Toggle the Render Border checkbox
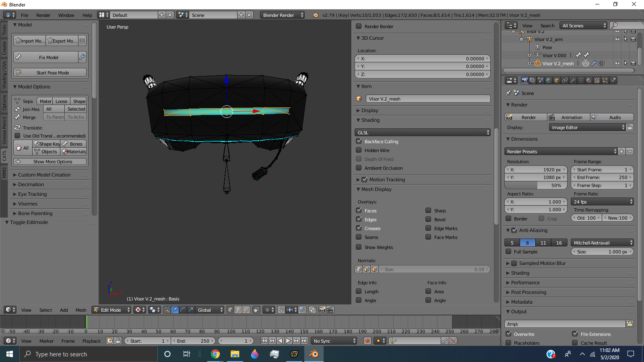644x362 pixels. tap(359, 26)
